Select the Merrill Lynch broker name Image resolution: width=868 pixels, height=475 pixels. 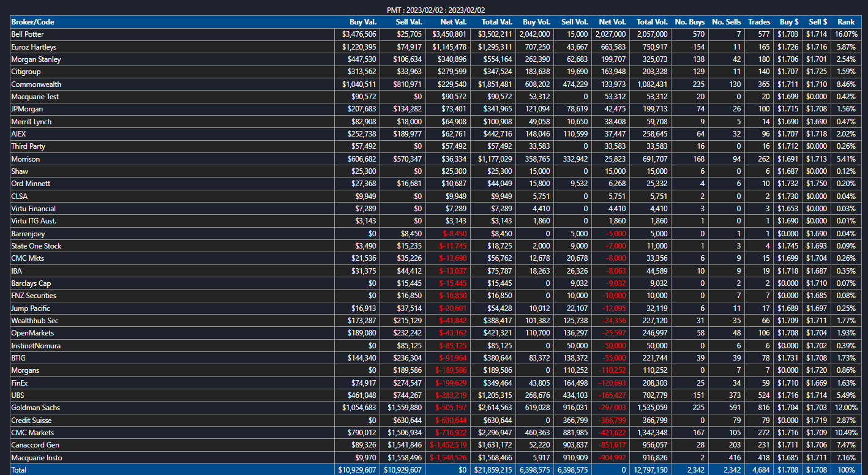pyautogui.click(x=31, y=122)
